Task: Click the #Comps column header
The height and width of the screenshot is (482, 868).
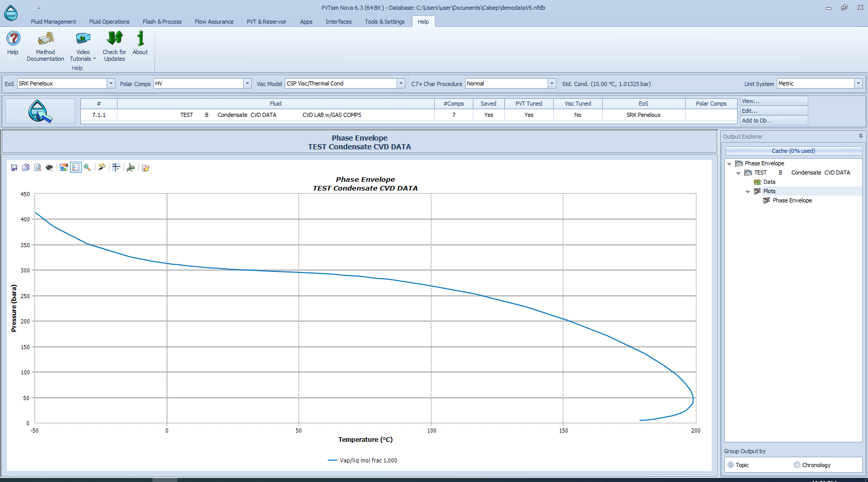Action: click(x=454, y=104)
